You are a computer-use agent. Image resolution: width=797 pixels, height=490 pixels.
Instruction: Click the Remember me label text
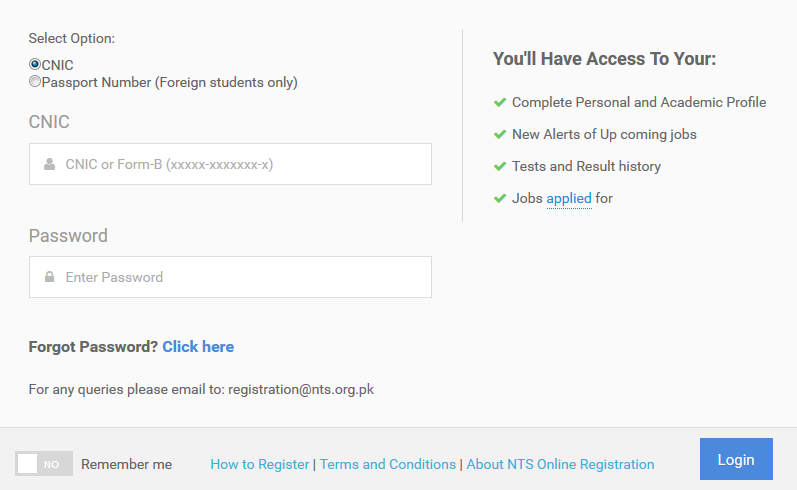click(x=126, y=464)
